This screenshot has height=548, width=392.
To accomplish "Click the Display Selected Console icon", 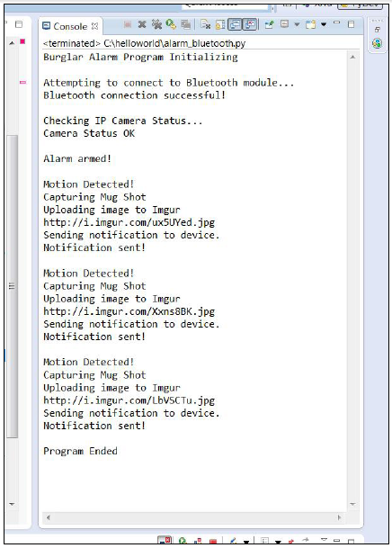I will (x=285, y=24).
